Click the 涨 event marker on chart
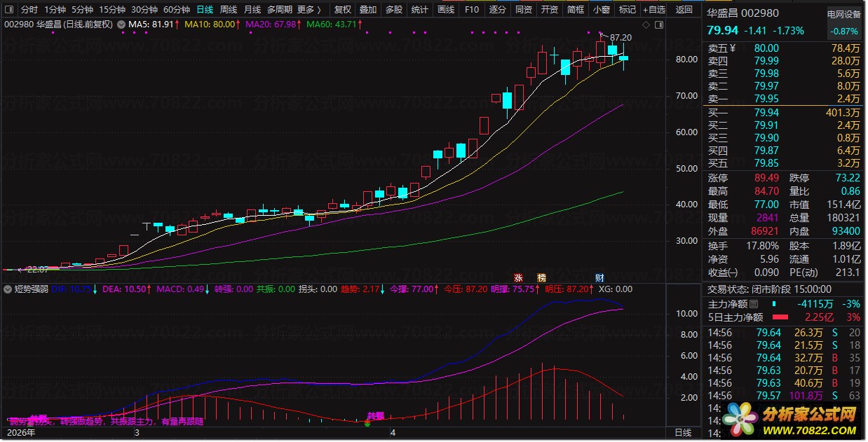 click(520, 277)
